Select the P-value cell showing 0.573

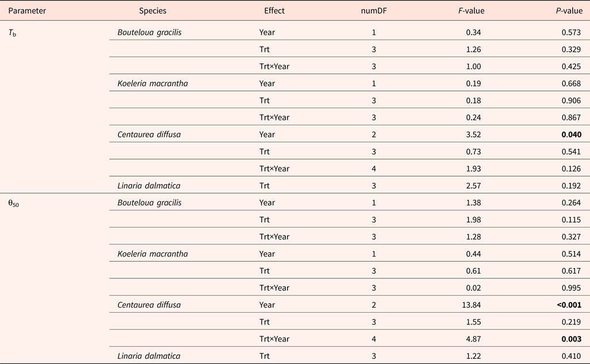572,32
